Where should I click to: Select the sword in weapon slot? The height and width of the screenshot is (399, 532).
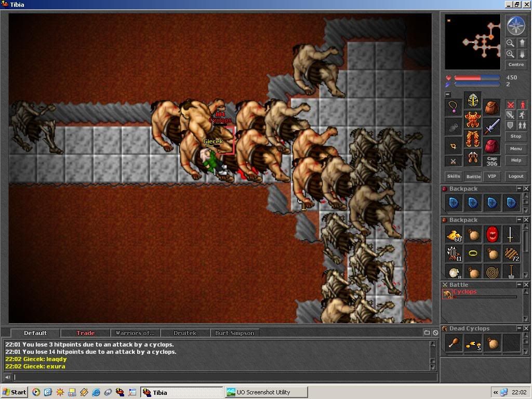coord(491,127)
